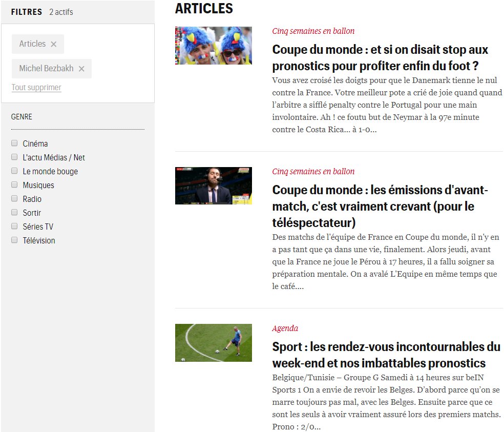504x432 pixels.
Task: Click the Tout supprimer link
Action: pos(36,88)
